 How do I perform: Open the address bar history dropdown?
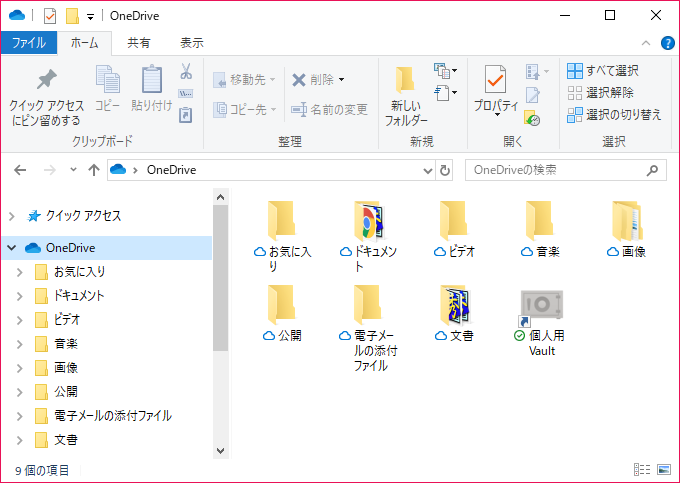(x=428, y=170)
